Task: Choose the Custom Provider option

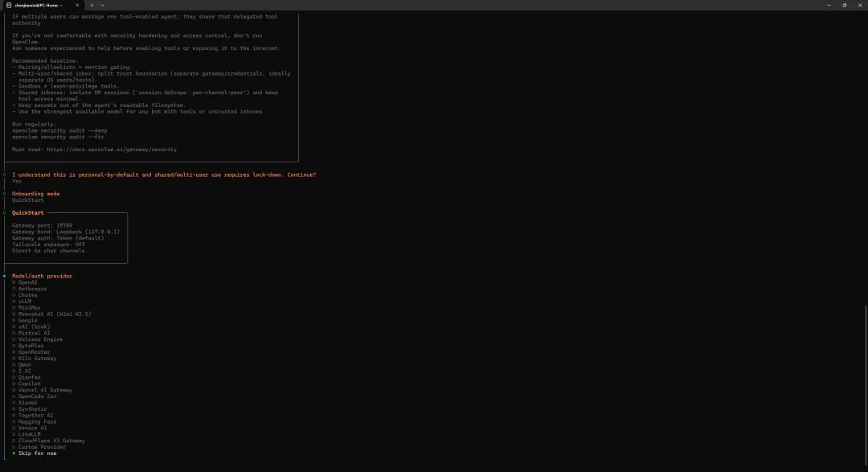Action: click(39, 447)
